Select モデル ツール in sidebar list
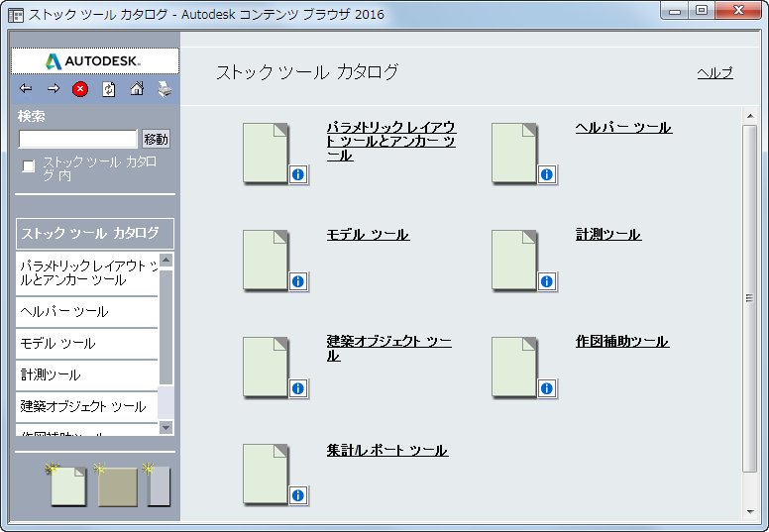 [x=87, y=343]
